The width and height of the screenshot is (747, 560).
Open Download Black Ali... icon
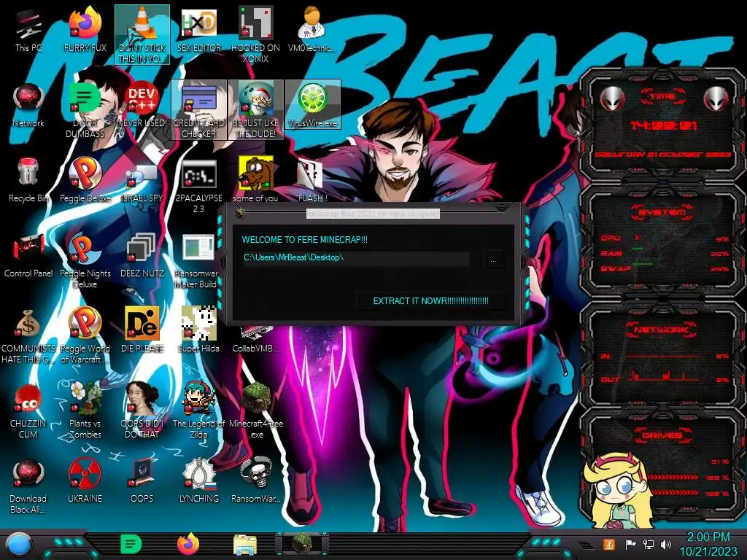tap(28, 486)
